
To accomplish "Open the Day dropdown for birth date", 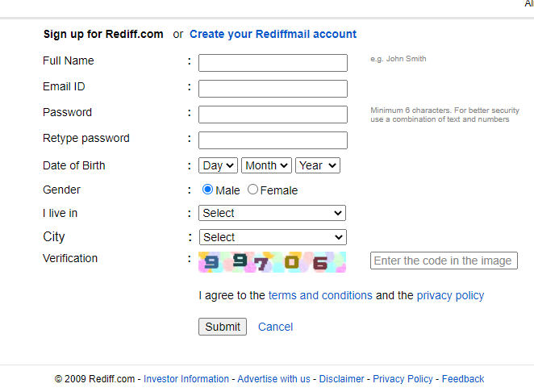I will [218, 165].
